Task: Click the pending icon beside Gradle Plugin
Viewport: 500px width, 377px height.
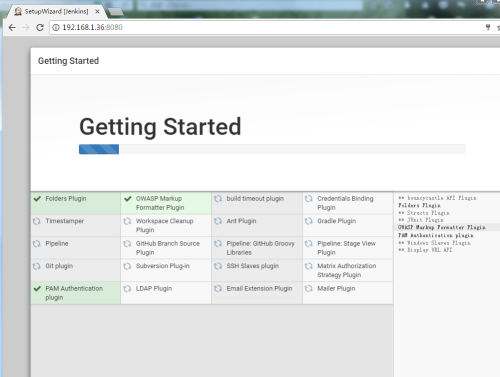Action: (309, 221)
